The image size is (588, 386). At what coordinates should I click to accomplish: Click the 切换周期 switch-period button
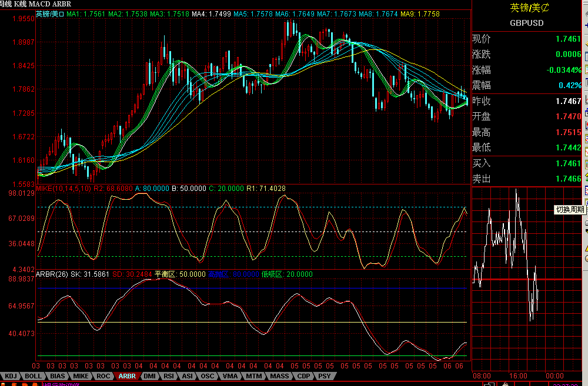point(568,209)
